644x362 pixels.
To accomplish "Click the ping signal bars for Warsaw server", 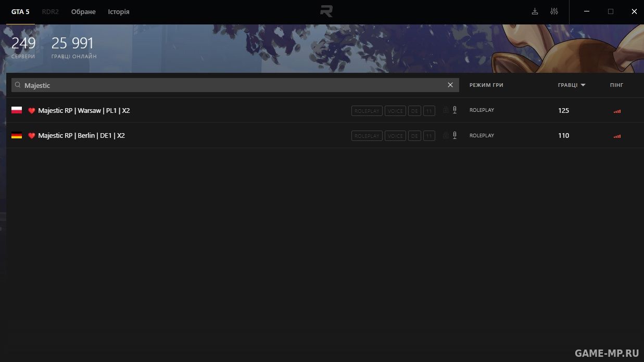I will click(x=617, y=111).
